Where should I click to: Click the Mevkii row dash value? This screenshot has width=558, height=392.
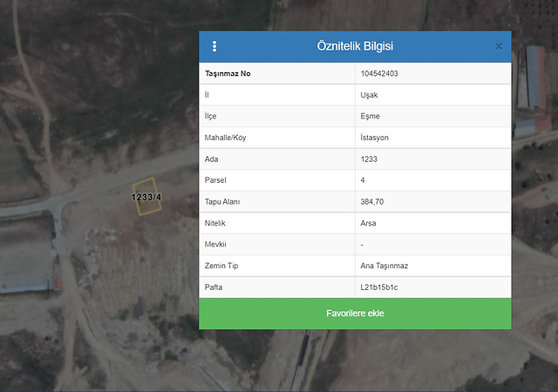(363, 245)
